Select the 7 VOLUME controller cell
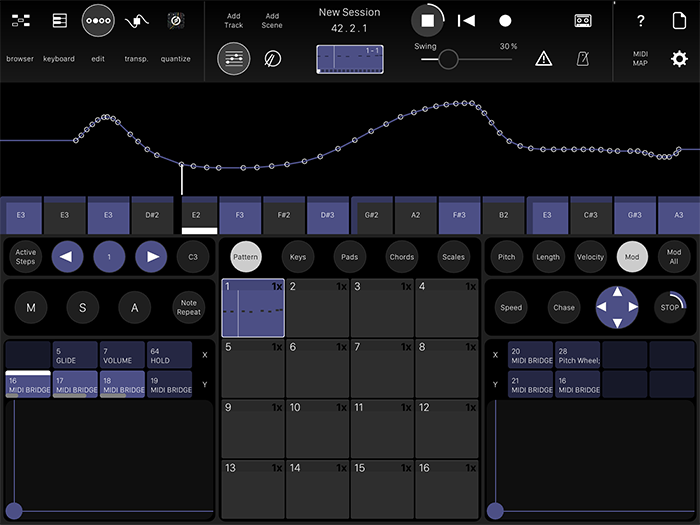Viewport: 700px width, 525px height. click(x=122, y=355)
